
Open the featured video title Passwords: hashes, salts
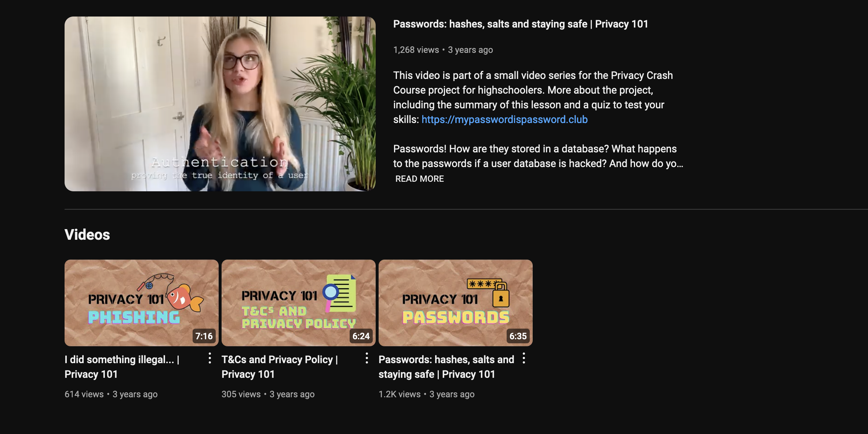[x=521, y=24]
